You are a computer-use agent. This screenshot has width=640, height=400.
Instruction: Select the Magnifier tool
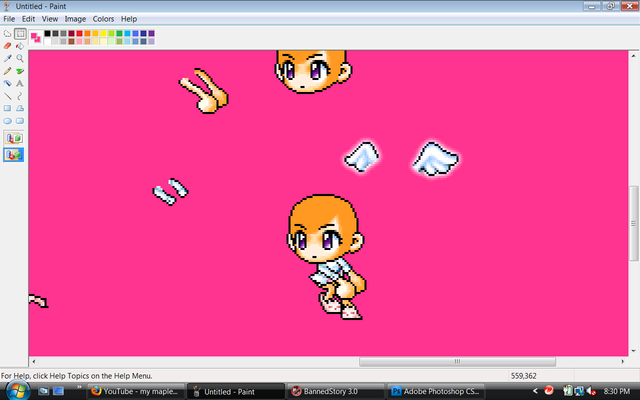coord(20,58)
